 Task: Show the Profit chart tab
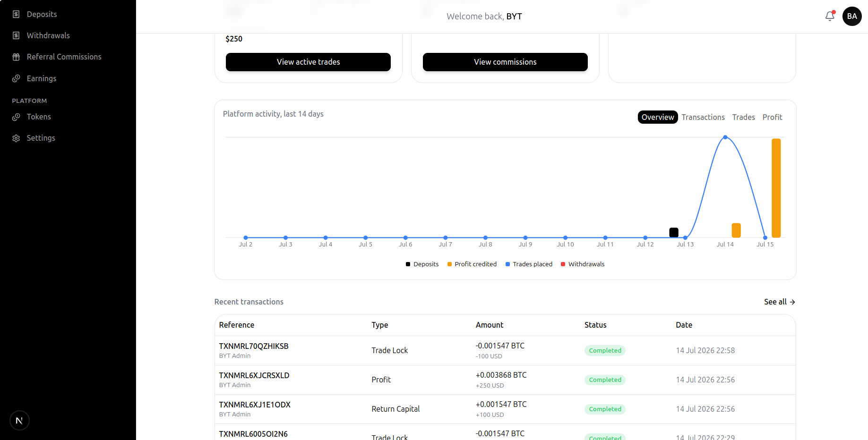(x=773, y=117)
